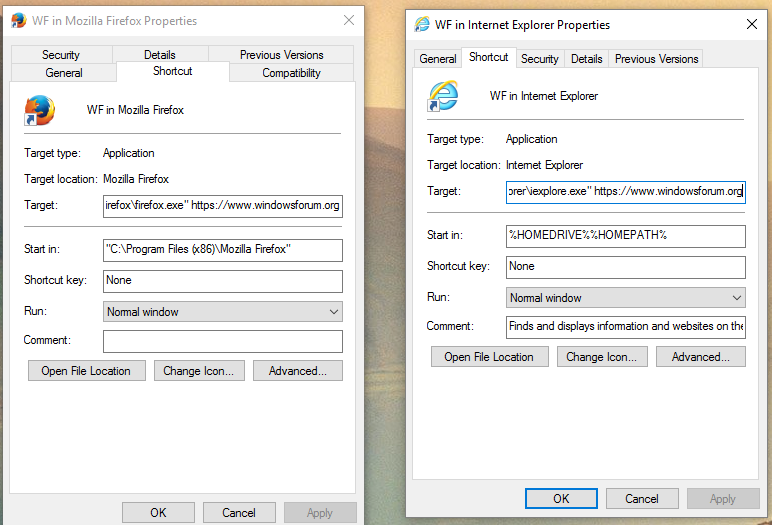The image size is (772, 525).
Task: Click the Comment field starting 'Finds and displays'
Action: 626,327
